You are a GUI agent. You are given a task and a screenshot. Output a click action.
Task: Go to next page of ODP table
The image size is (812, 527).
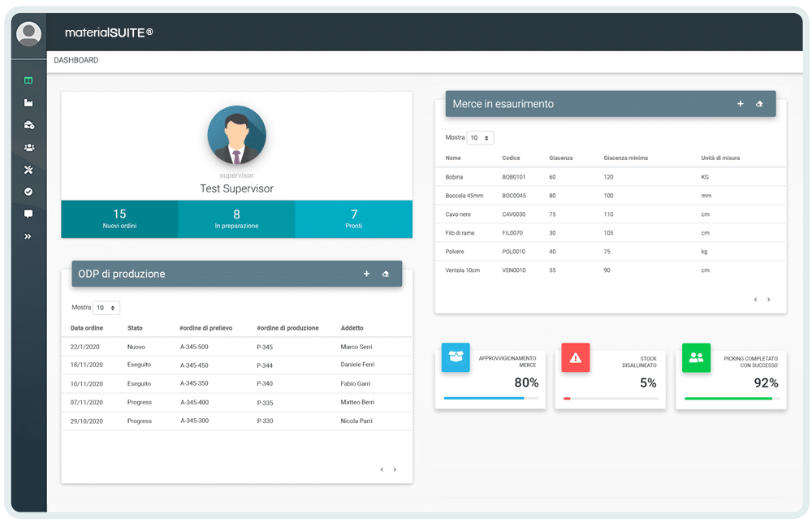tap(395, 469)
